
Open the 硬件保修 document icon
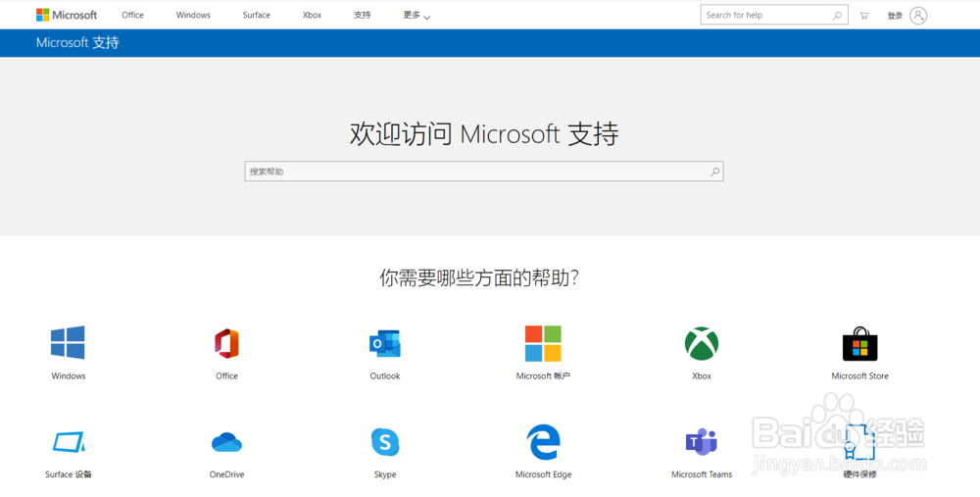click(x=860, y=442)
